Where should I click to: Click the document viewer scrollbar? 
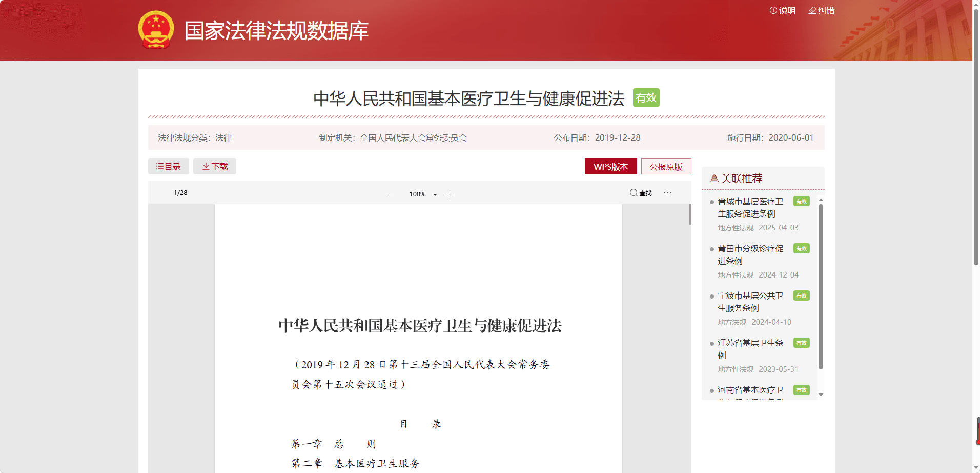point(690,214)
